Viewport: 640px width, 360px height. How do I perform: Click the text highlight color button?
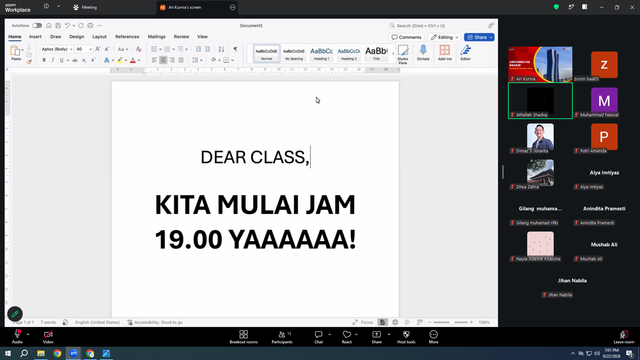[x=120, y=60]
